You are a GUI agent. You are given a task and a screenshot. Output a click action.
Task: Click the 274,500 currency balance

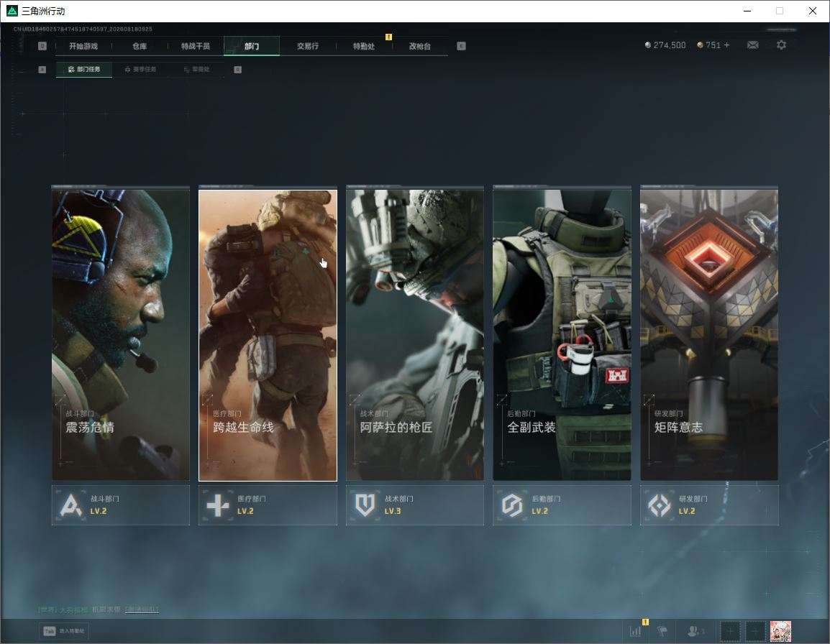point(665,45)
